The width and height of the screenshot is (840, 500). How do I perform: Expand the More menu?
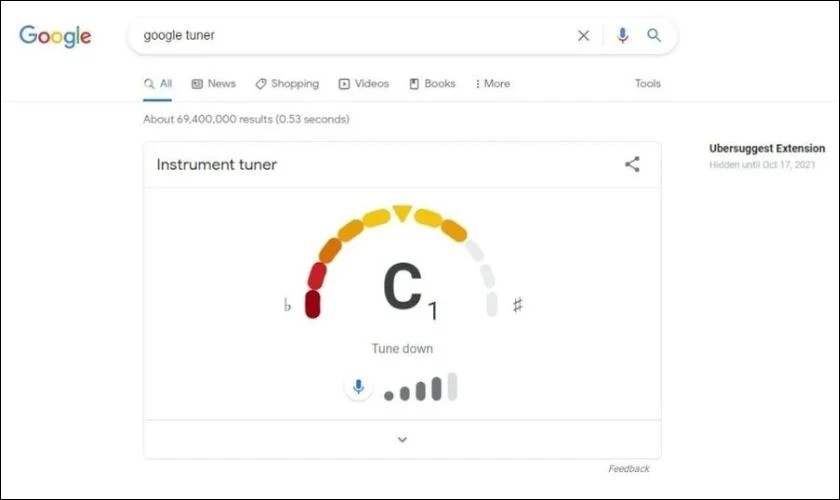492,84
